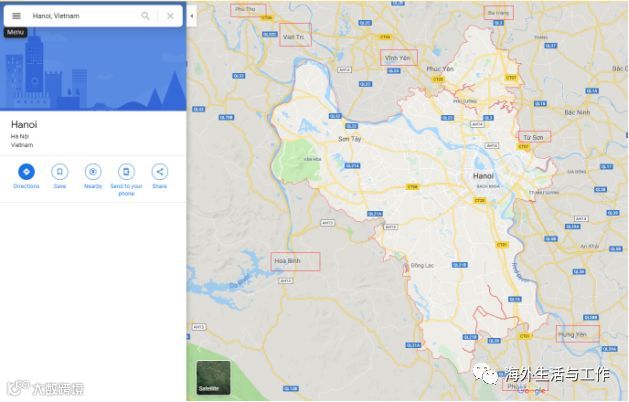Select the Hoa Binh map label

pyautogui.click(x=287, y=261)
